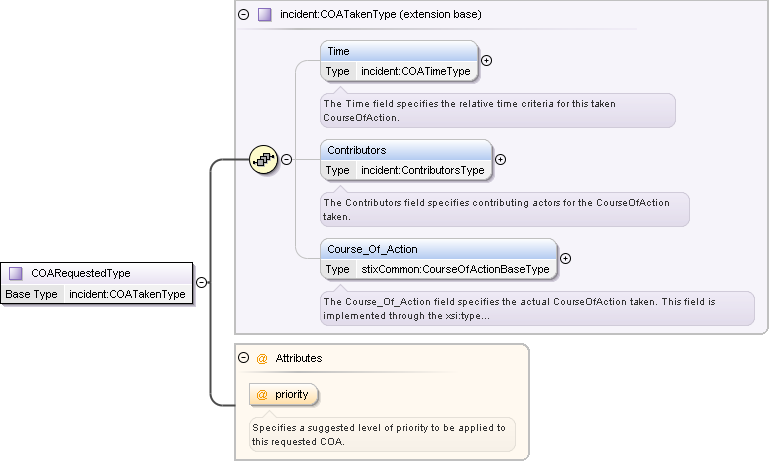770x462 pixels.
Task: Open the incident:ContributorsType type link
Action: pyautogui.click(x=422, y=170)
